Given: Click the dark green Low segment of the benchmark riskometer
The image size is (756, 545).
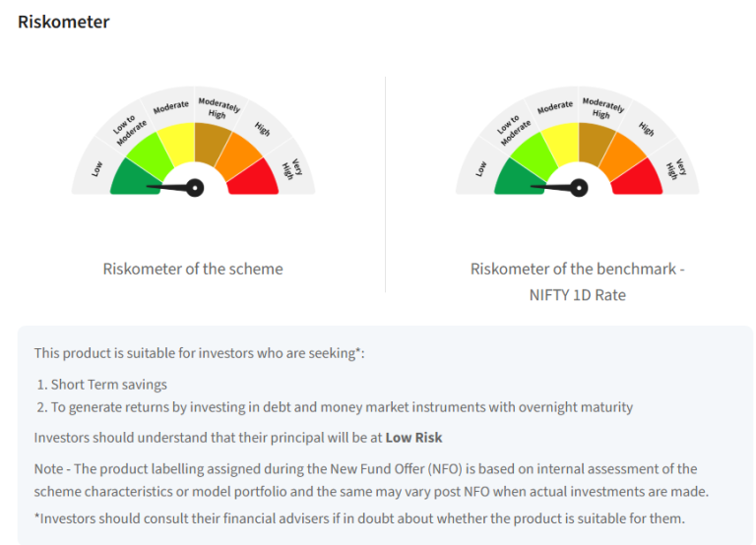Looking at the screenshot, I should pyautogui.click(x=516, y=177).
